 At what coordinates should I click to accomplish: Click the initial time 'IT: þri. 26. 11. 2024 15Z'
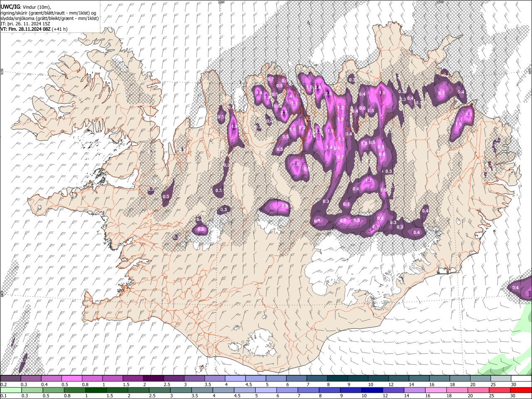click(x=25, y=24)
